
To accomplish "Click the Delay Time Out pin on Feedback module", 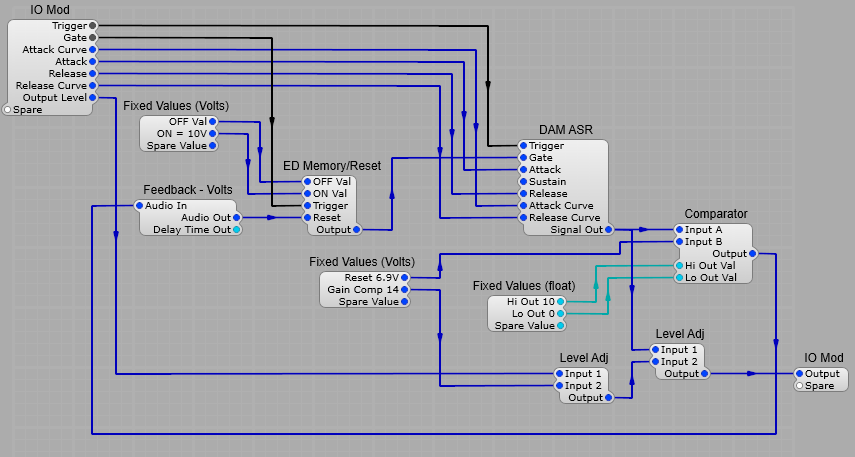I will pos(237,229).
